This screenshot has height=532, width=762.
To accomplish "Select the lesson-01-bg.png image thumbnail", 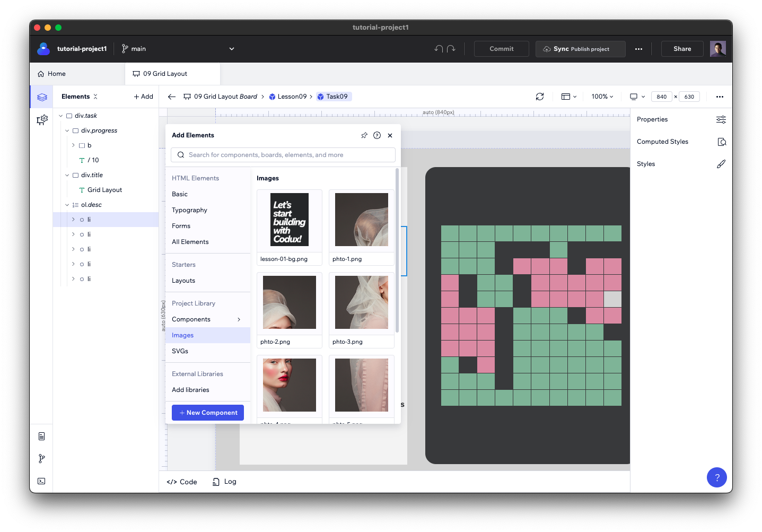I will point(290,228).
